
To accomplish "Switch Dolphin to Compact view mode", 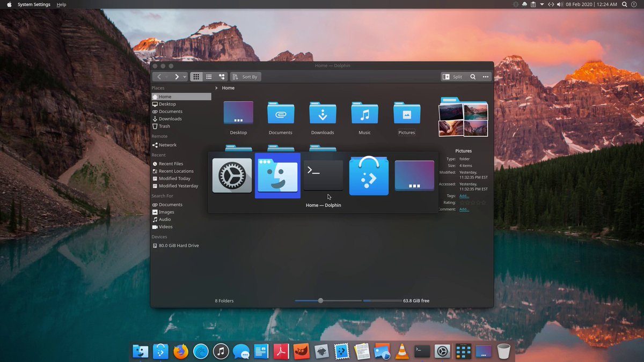I will [x=209, y=77].
